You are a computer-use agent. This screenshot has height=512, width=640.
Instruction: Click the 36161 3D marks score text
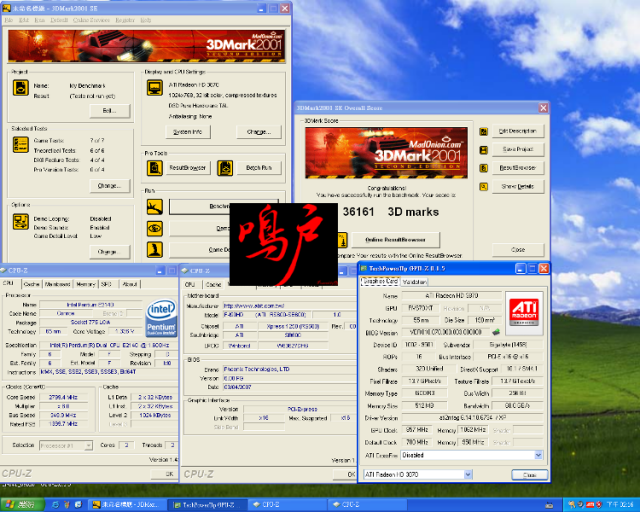click(391, 212)
